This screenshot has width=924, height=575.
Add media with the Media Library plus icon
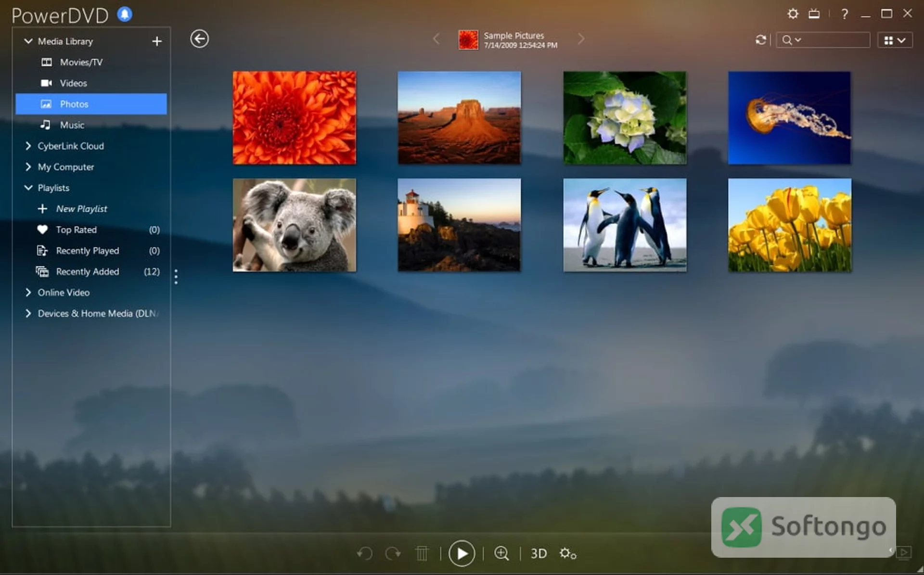(157, 41)
